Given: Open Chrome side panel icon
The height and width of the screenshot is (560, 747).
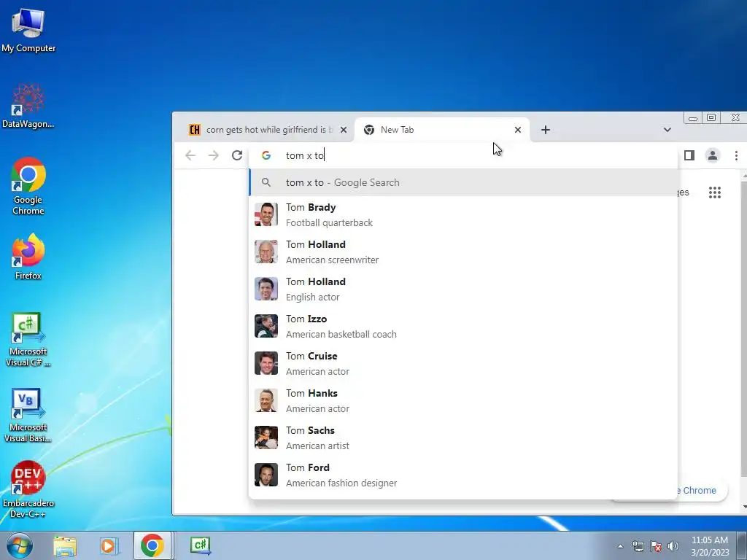Looking at the screenshot, I should [x=689, y=155].
